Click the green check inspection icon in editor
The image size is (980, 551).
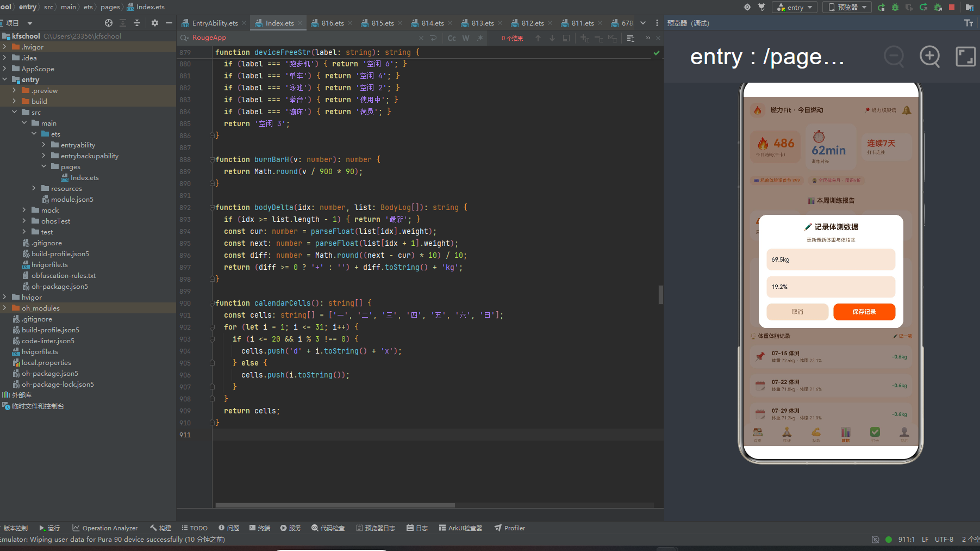[x=657, y=53]
